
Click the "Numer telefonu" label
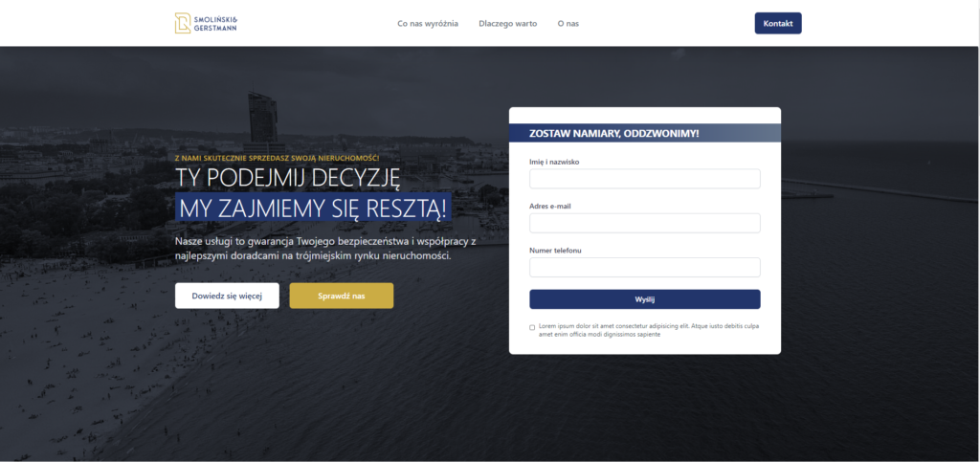pos(555,250)
